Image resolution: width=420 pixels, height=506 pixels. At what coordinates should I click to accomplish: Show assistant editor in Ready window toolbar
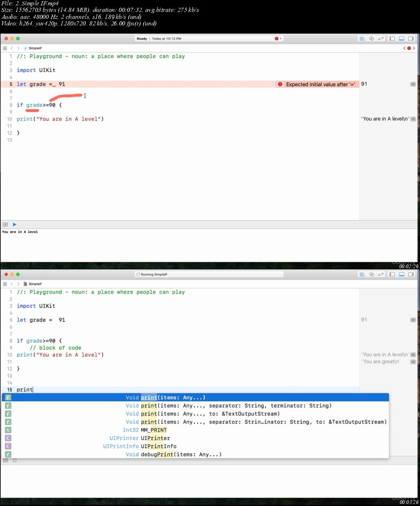(x=371, y=39)
